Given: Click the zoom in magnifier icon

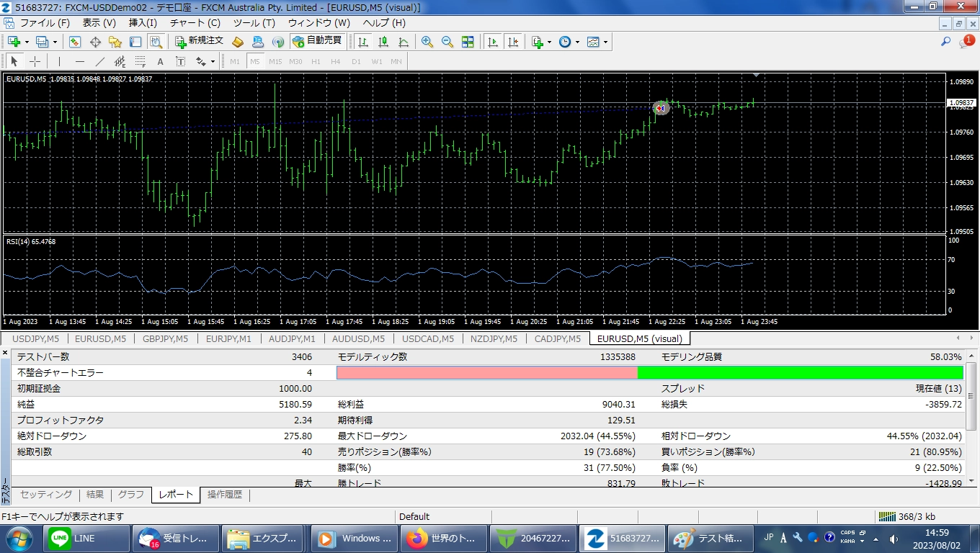Looking at the screenshot, I should pyautogui.click(x=427, y=42).
